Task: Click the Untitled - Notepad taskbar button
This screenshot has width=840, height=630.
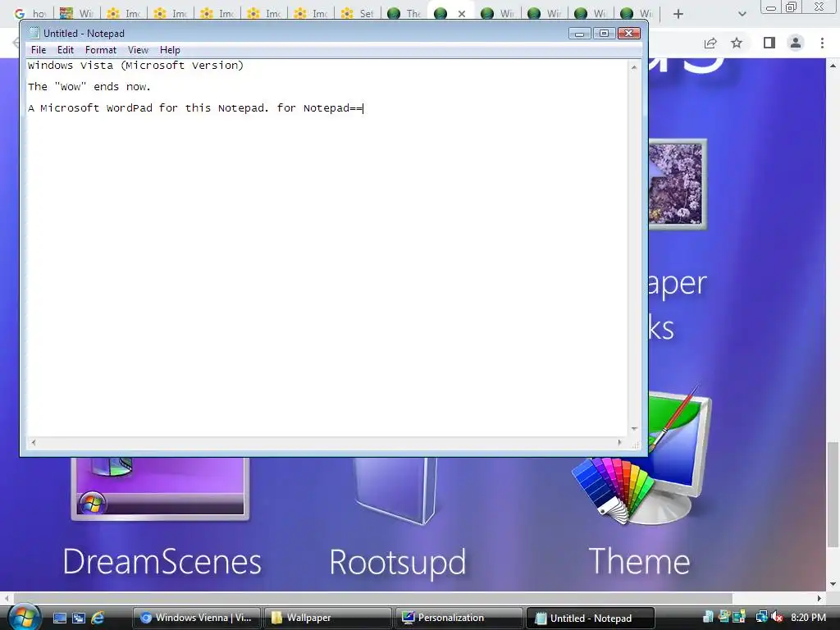Action: point(591,618)
